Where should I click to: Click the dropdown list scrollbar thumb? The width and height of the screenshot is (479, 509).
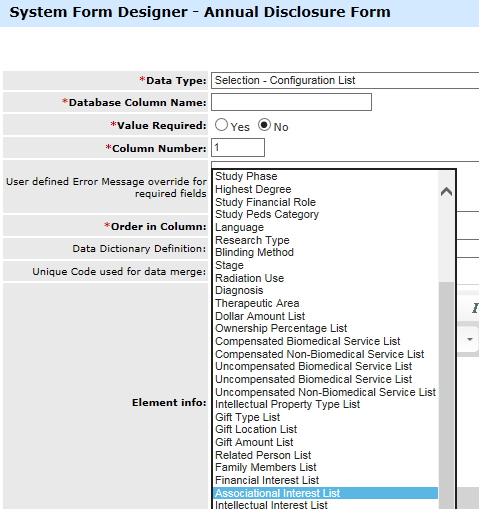pyautogui.click(x=446, y=395)
